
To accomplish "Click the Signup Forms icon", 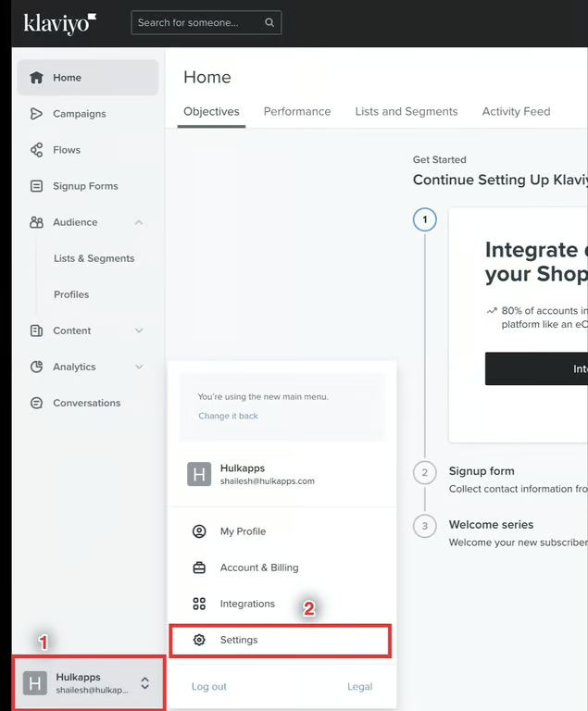I will [x=36, y=186].
